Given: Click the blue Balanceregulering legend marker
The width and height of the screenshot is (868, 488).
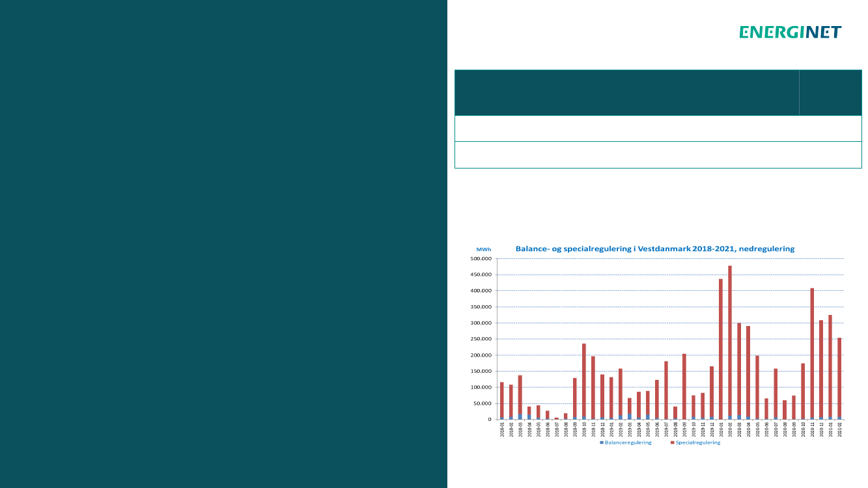Looking at the screenshot, I should [x=602, y=442].
